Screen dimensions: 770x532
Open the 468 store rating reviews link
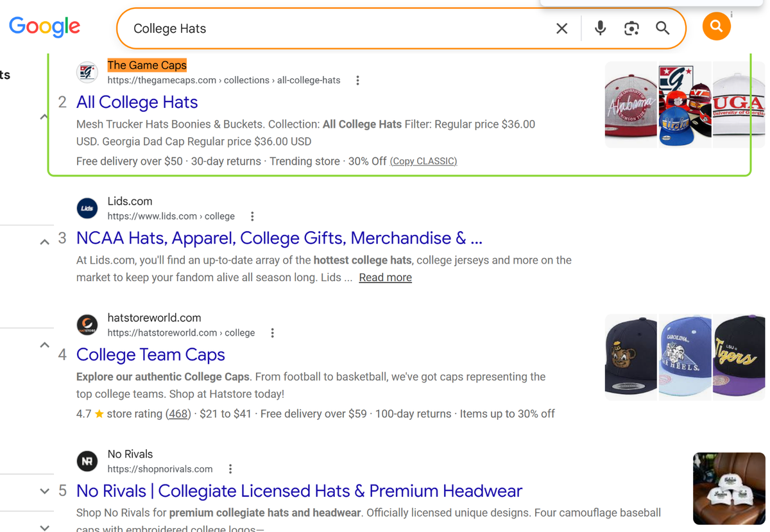click(x=178, y=414)
